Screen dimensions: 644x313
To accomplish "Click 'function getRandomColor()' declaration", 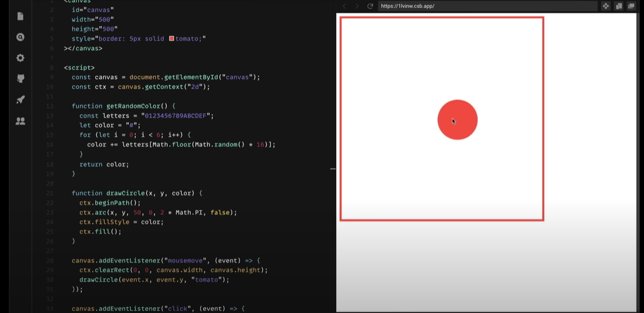I will coord(124,106).
